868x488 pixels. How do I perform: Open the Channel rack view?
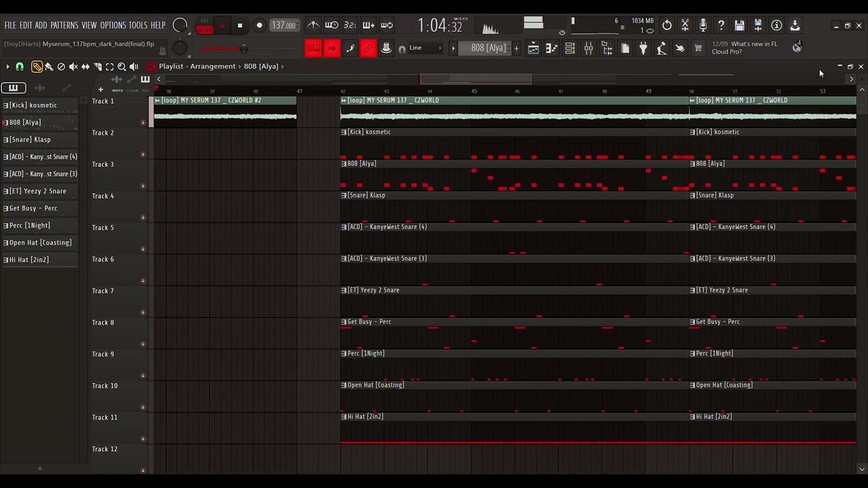570,48
